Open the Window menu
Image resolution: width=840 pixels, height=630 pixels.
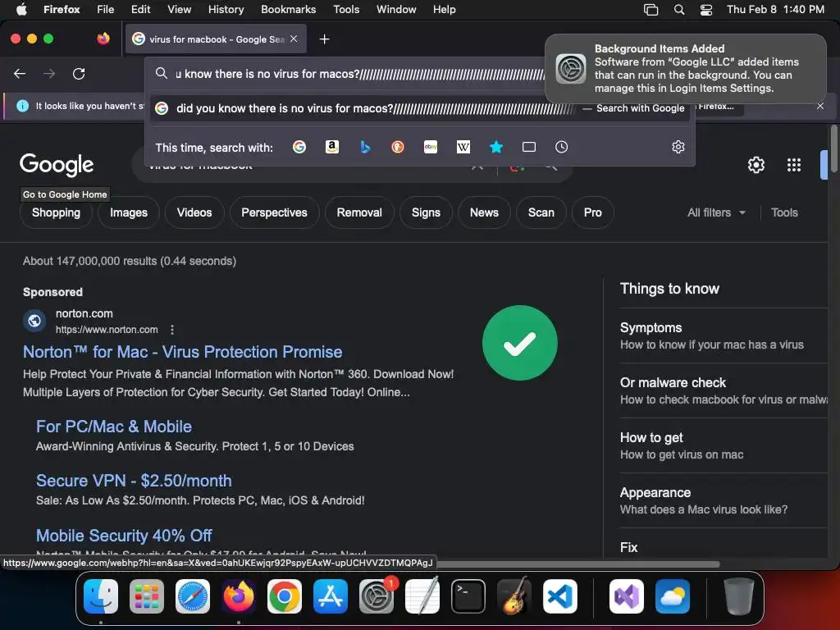(x=396, y=10)
